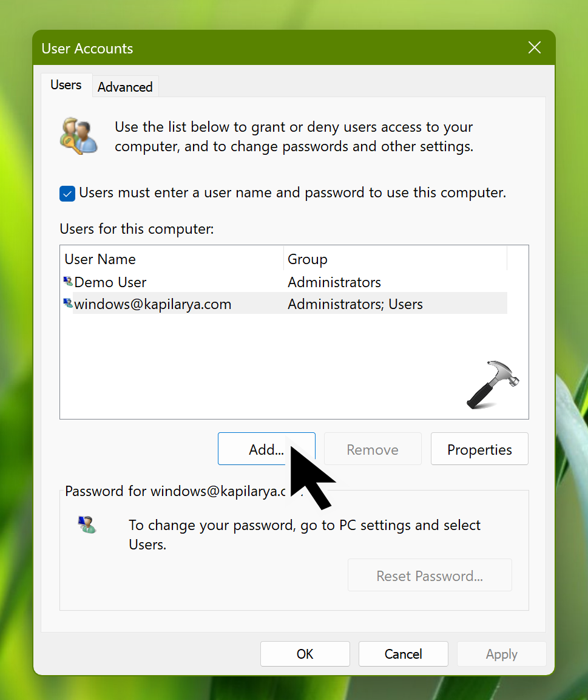The image size is (588, 700).
Task: Click the 'Users must enter a user name' label text
Action: 292,193
